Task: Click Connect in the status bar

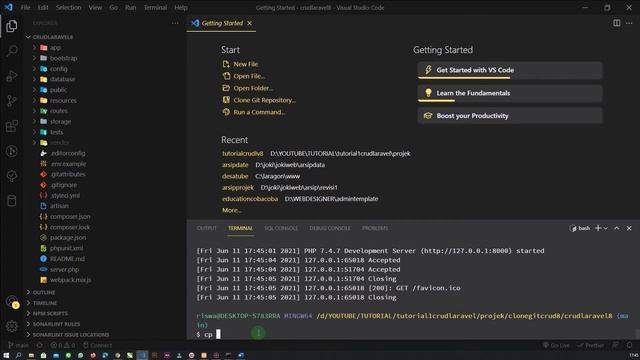Action: point(97,345)
